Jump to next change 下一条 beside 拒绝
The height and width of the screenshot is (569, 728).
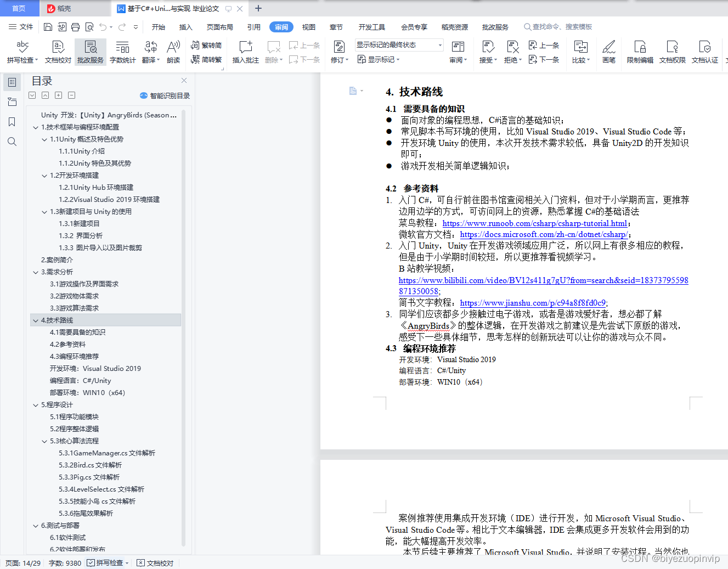(544, 60)
